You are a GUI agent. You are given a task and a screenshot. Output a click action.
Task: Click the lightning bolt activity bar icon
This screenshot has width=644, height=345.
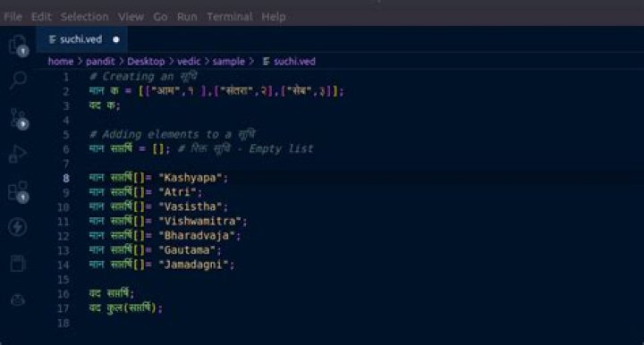click(18, 227)
